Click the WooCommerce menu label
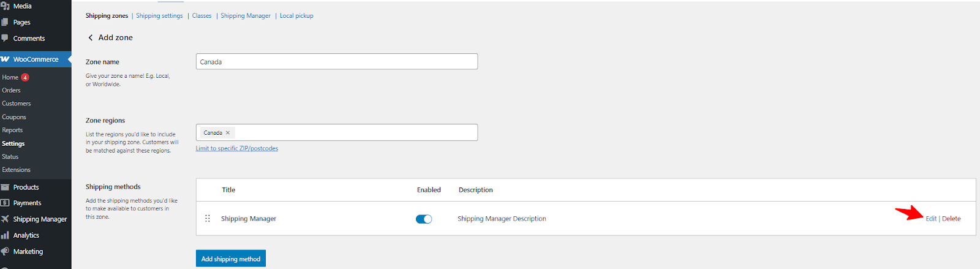Viewport: 980px width, 269px height. pos(36,59)
